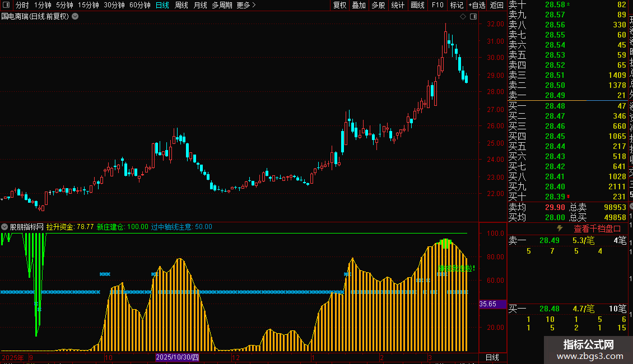
Task: Click the 日线 label at the bottom right
Action: [x=492, y=357]
